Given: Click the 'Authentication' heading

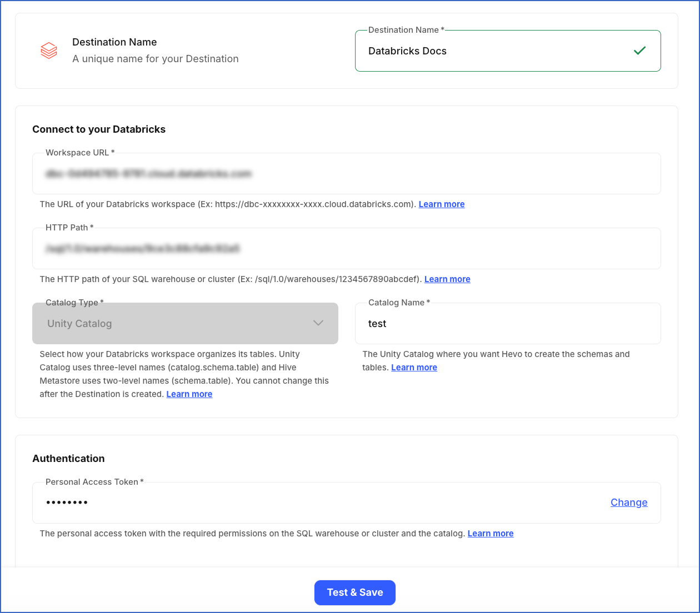Looking at the screenshot, I should click(x=68, y=459).
